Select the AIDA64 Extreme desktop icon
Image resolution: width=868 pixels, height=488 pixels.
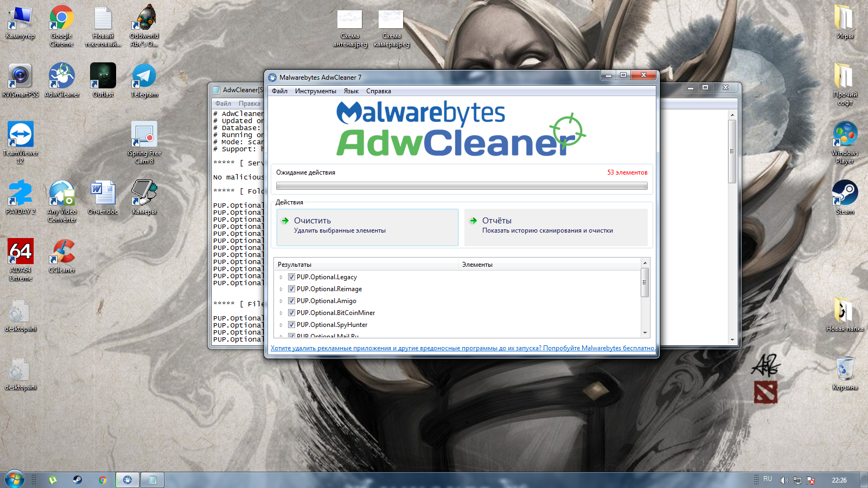[21, 260]
